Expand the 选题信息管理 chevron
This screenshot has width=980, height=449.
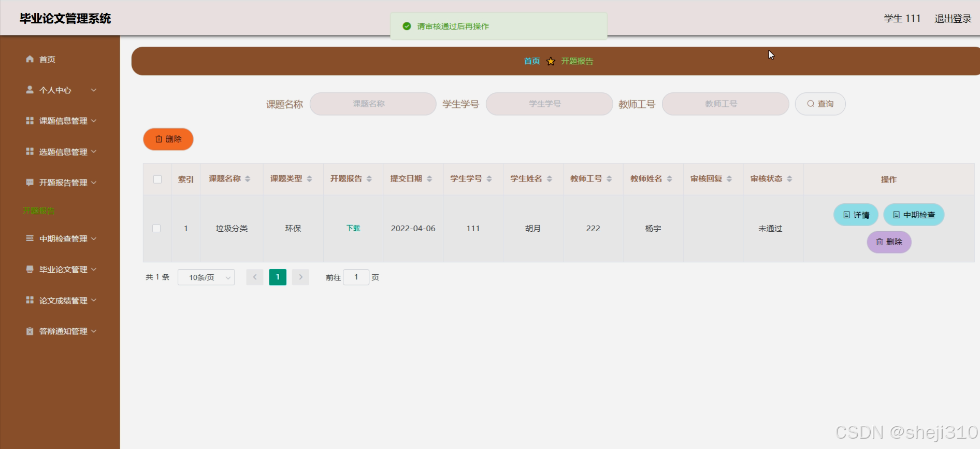[x=94, y=151]
